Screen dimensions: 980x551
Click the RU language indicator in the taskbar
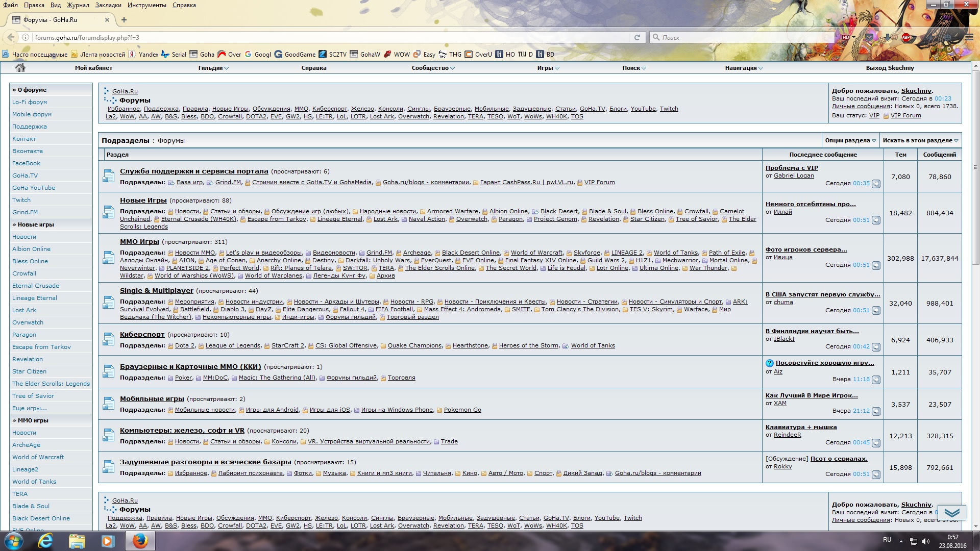(887, 540)
